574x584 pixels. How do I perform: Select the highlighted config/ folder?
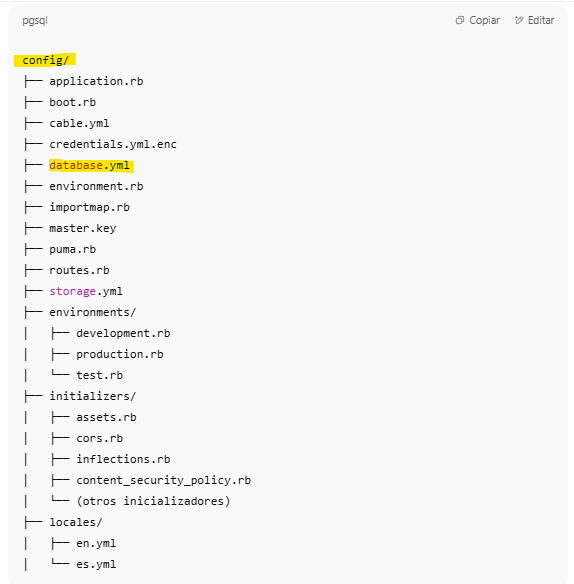tap(45, 60)
